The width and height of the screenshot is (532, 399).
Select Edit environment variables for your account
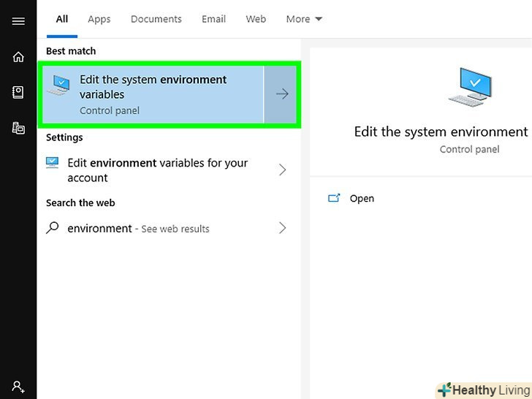(x=157, y=170)
